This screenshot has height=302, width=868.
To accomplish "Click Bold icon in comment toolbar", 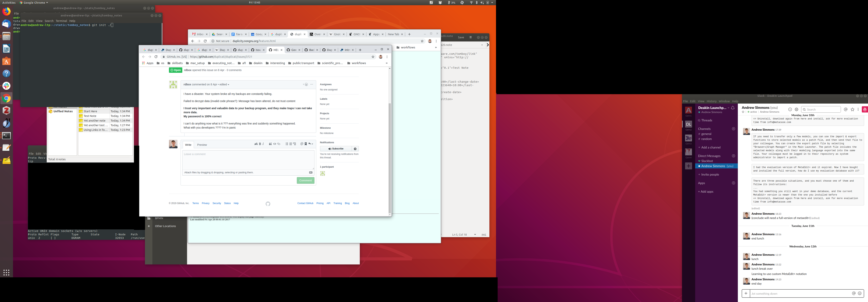I will [x=260, y=144].
